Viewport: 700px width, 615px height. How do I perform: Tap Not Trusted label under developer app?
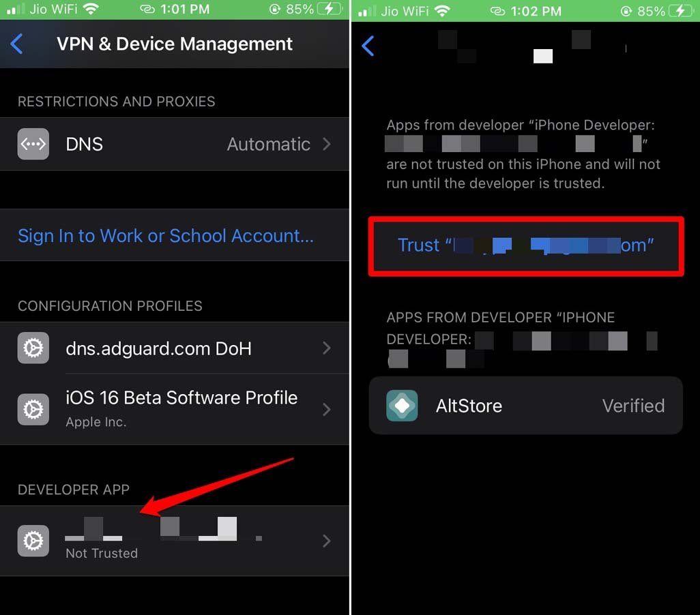tap(102, 553)
